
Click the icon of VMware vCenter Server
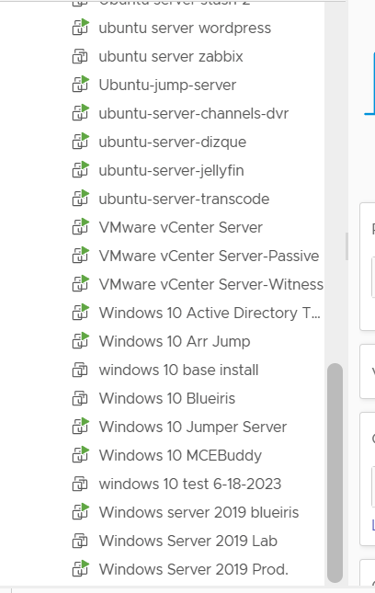pyautogui.click(x=80, y=227)
